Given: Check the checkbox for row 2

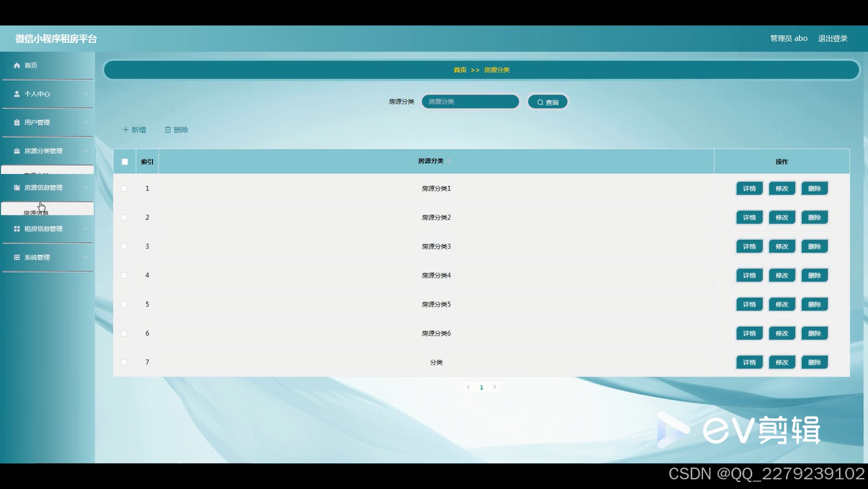Looking at the screenshot, I should [x=124, y=217].
